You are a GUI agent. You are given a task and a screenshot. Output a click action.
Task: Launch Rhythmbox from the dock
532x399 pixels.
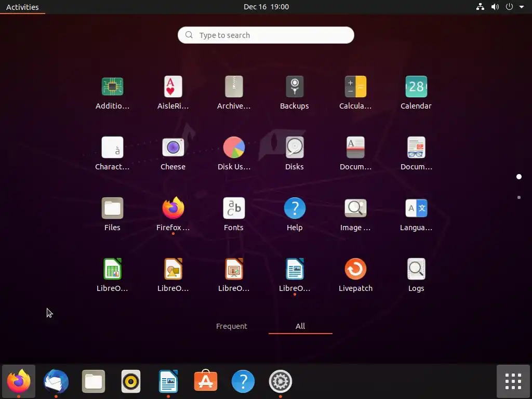pyautogui.click(x=130, y=381)
